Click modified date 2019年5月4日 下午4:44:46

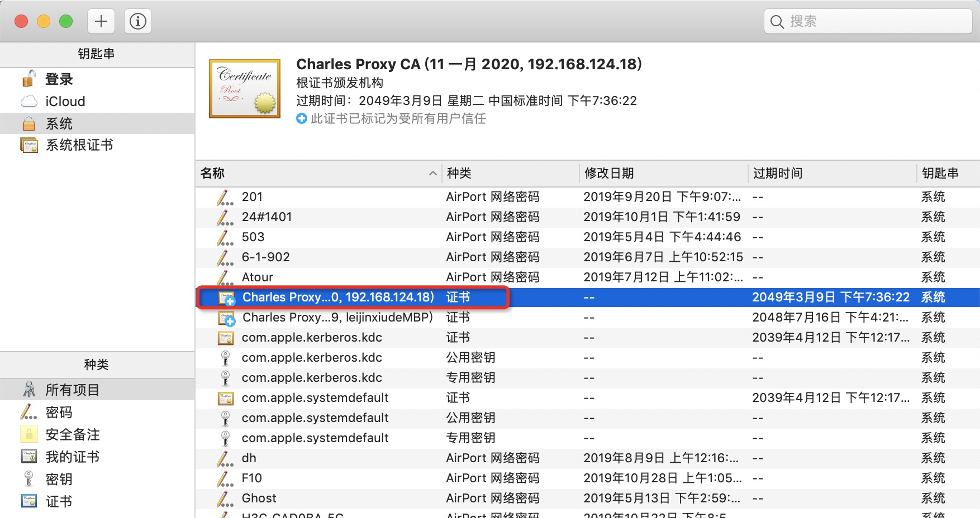click(x=662, y=237)
